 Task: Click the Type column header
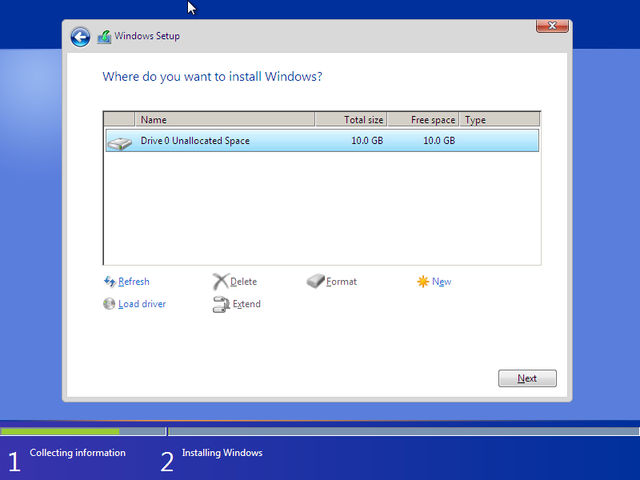(500, 120)
